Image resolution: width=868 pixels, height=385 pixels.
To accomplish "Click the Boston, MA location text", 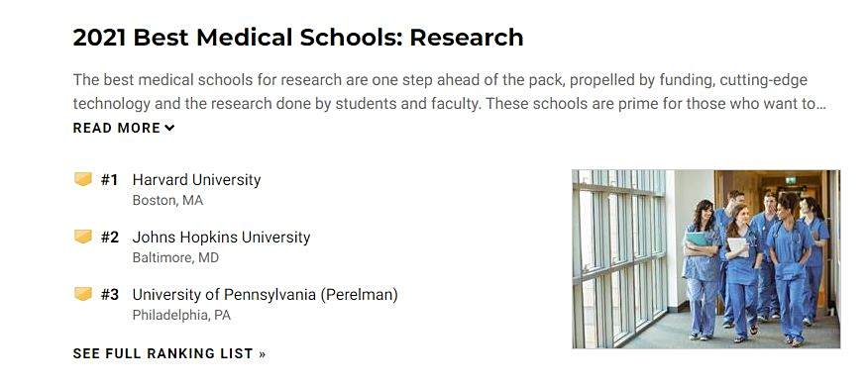I will 167,200.
